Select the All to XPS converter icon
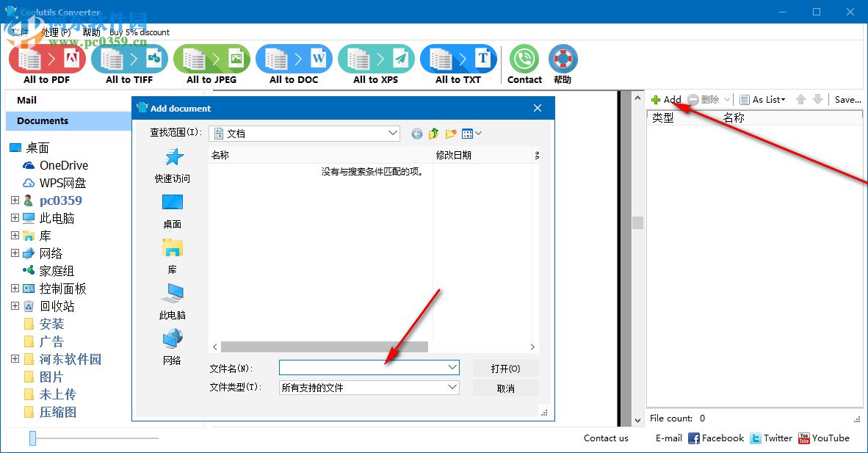Viewport: 868px width, 453px height. click(x=376, y=59)
